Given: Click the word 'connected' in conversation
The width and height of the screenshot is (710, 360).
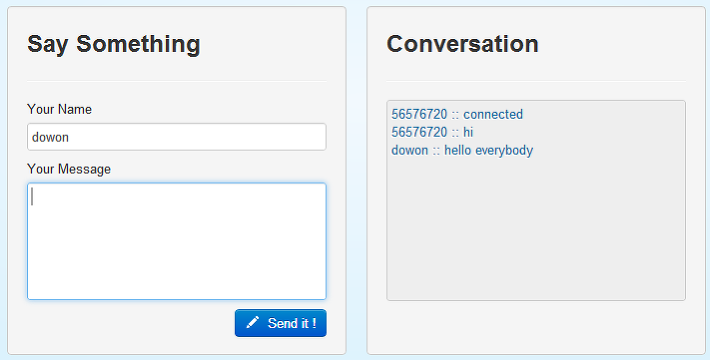Looking at the screenshot, I should click(x=493, y=114).
